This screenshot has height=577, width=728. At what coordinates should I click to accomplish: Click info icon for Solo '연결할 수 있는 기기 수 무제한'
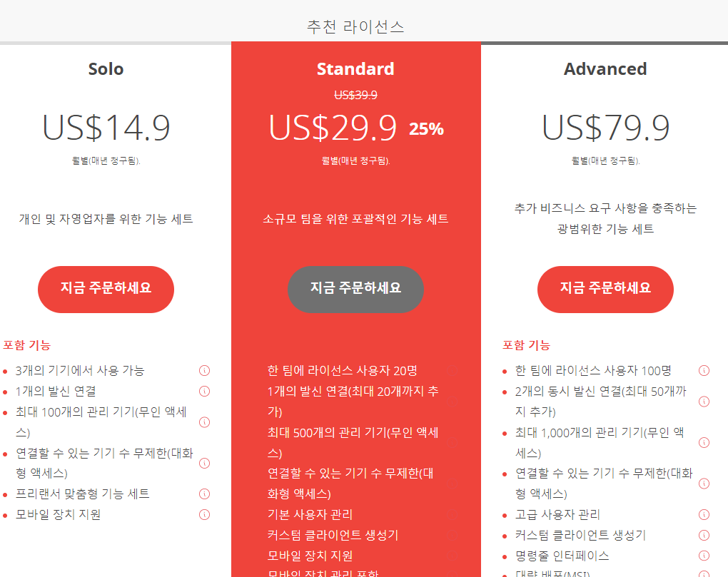pos(204,462)
